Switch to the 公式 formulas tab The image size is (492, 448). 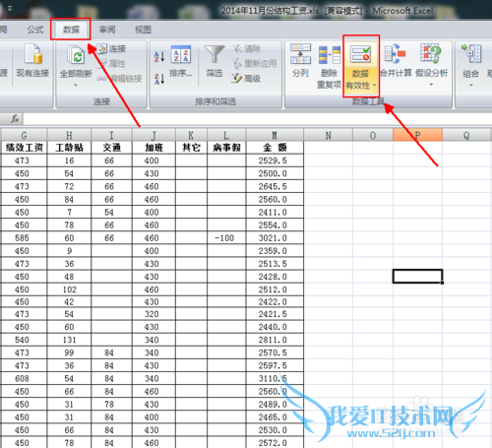click(35, 30)
